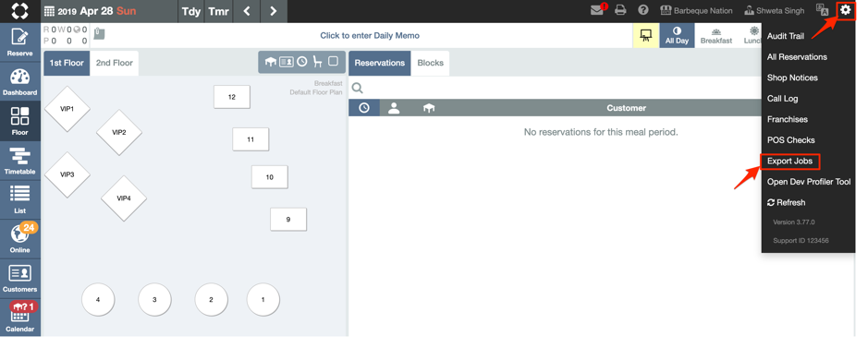Click the Customer column header

[626, 108]
